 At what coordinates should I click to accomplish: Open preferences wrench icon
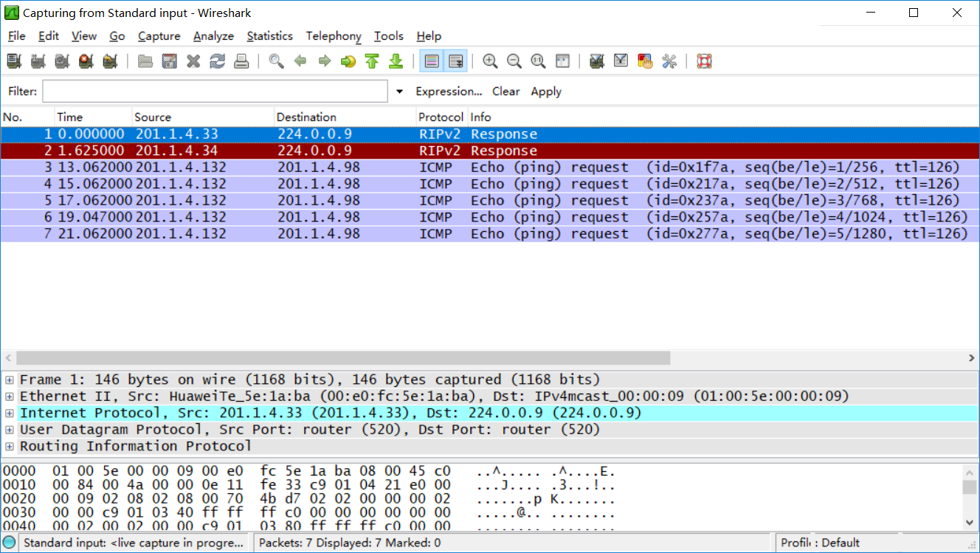[669, 61]
